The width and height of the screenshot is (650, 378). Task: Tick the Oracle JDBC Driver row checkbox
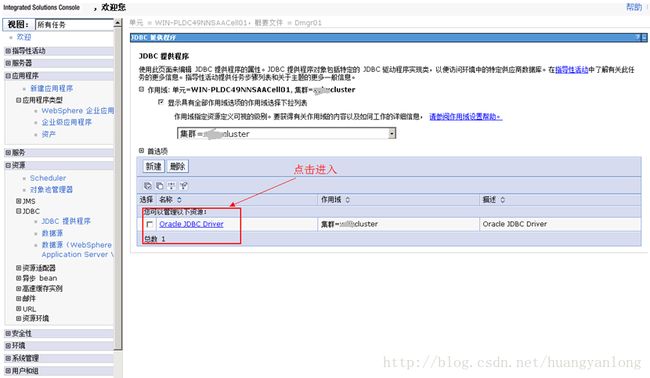(150, 224)
